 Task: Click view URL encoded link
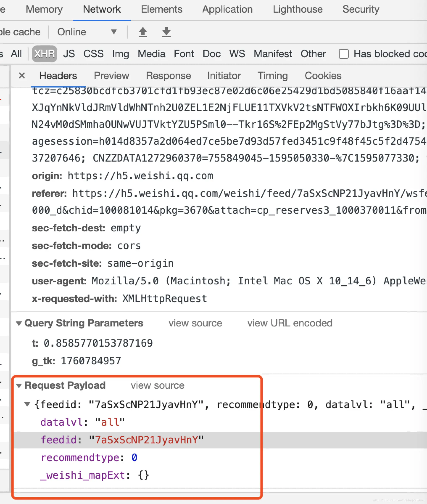(x=290, y=323)
